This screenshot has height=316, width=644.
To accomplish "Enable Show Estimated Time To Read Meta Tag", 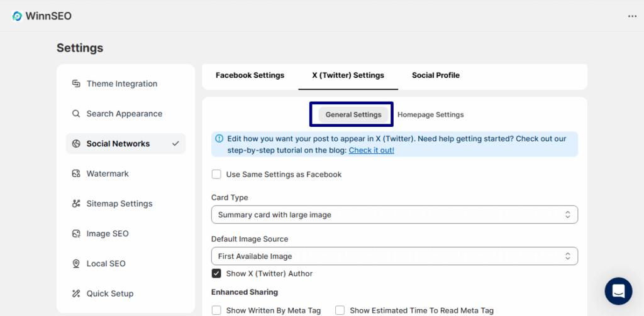I will click(340, 310).
